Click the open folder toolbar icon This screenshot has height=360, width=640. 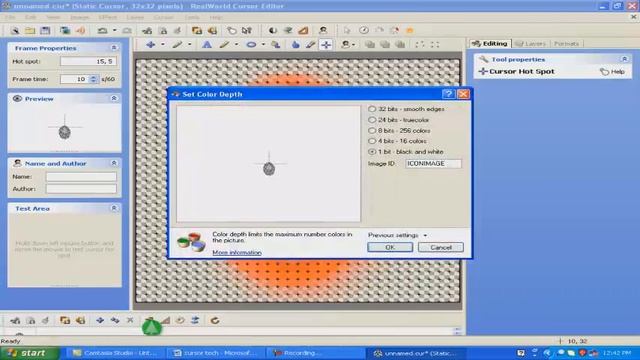click(30, 31)
